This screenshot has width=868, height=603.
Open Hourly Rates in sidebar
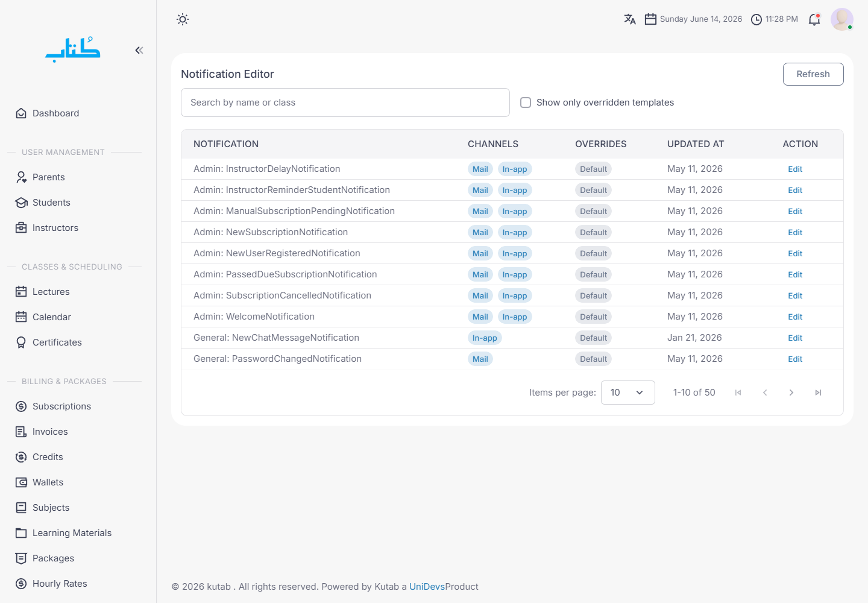click(60, 584)
